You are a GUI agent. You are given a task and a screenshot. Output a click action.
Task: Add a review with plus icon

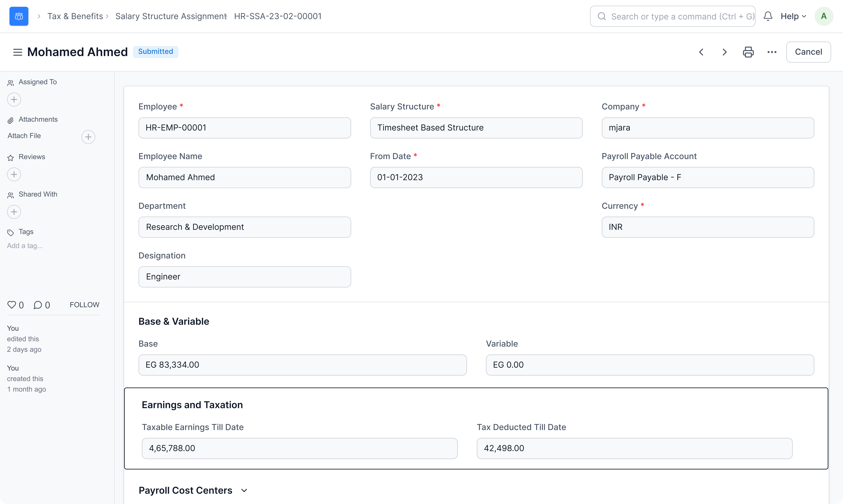14,175
